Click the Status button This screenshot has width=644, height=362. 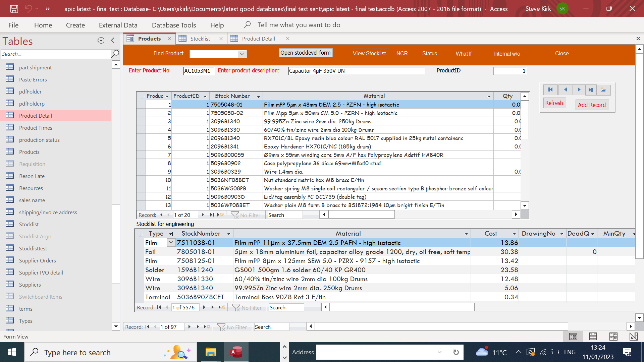(x=429, y=53)
